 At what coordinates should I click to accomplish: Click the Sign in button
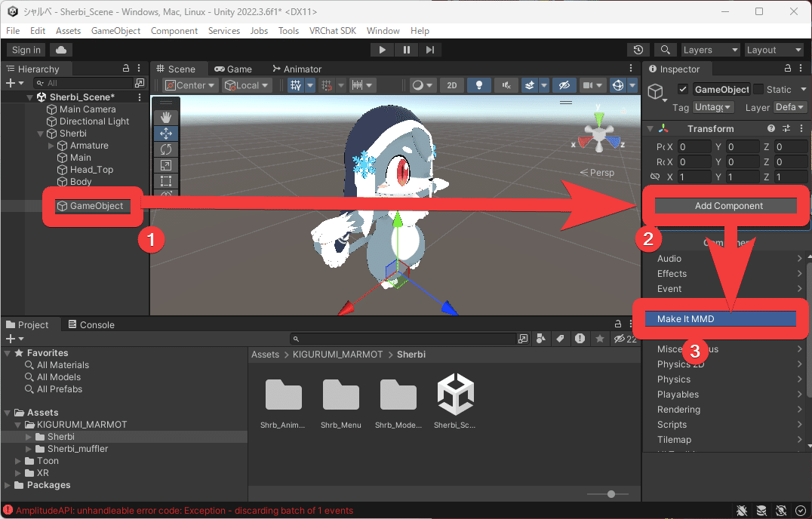click(x=26, y=50)
